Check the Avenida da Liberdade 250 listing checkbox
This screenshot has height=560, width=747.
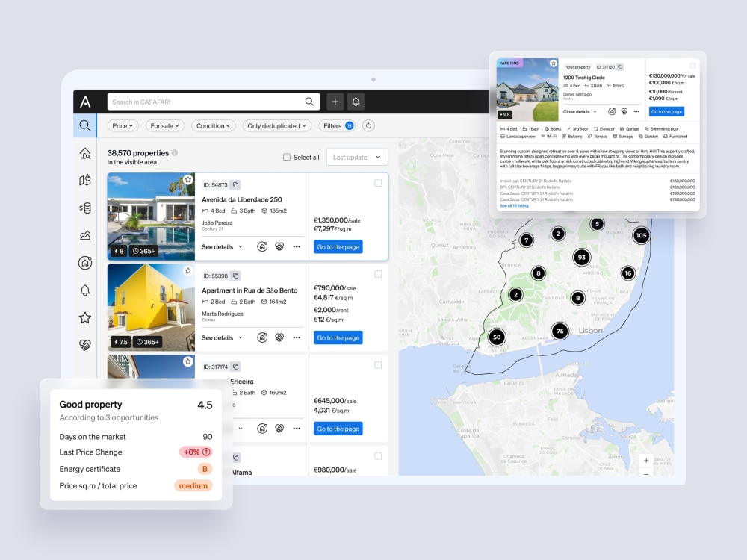click(378, 183)
